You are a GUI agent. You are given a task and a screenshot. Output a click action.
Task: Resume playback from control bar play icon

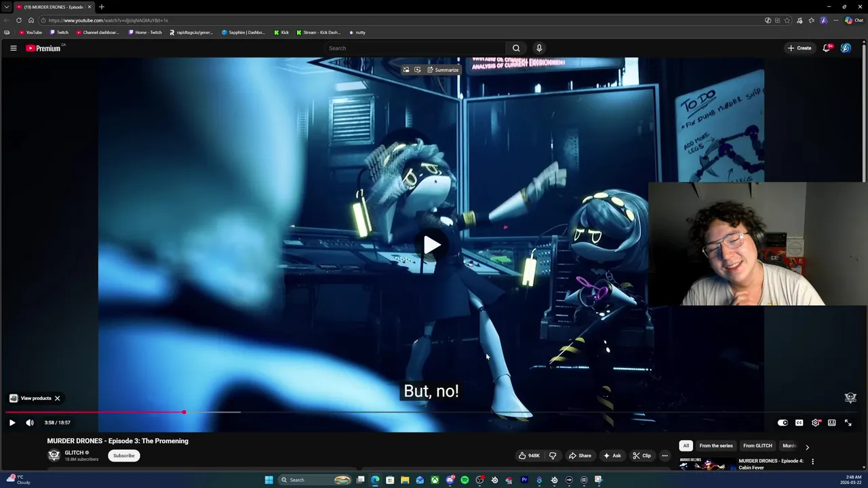[12, 422]
